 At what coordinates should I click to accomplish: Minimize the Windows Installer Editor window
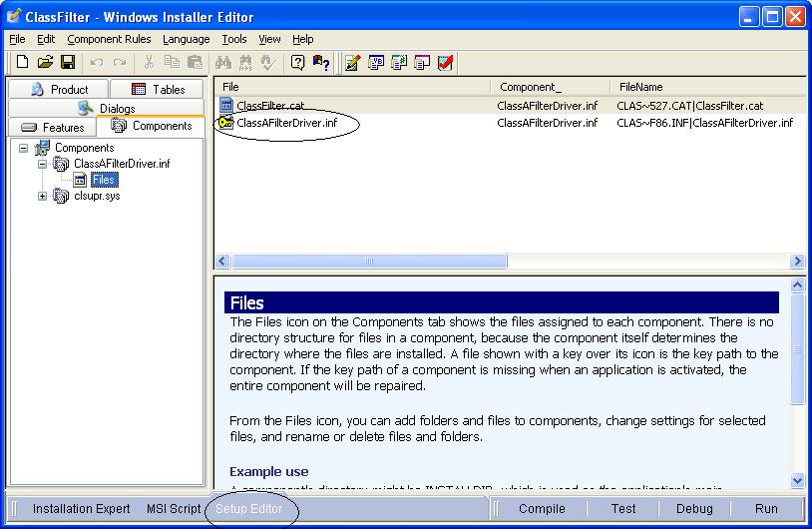pyautogui.click(x=748, y=17)
